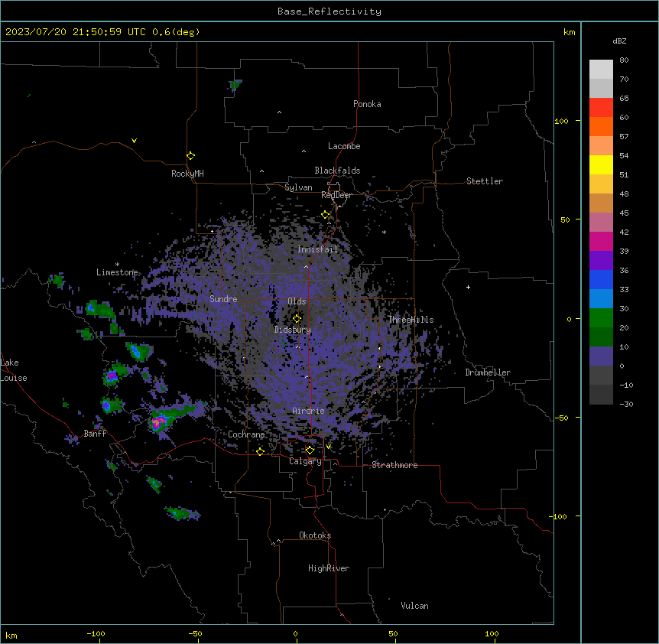Click the Limestone label
659x644 pixels.
(117, 272)
